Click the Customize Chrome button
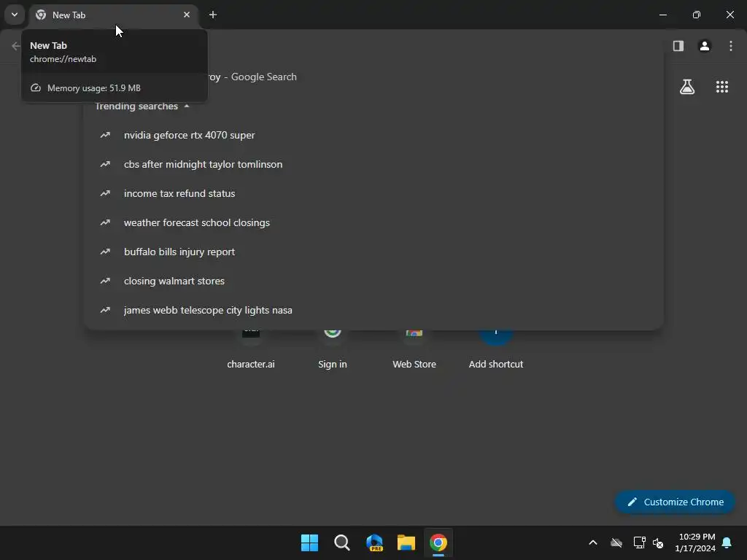Screen dimensions: 747x560 (675, 502)
